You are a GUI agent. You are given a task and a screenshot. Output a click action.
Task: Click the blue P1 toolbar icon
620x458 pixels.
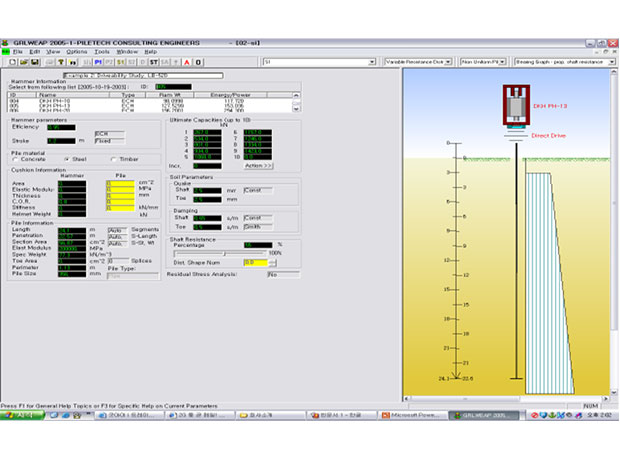[x=98, y=62]
